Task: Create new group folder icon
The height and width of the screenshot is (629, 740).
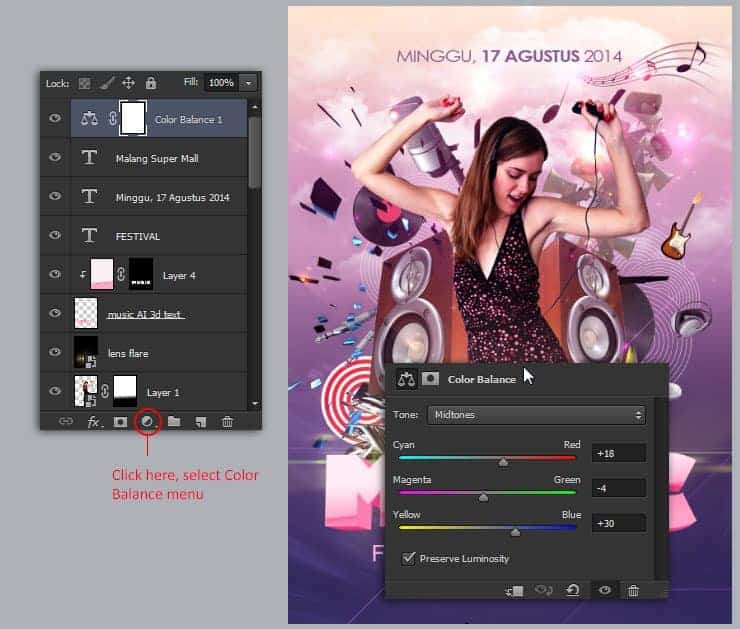Action: point(174,421)
